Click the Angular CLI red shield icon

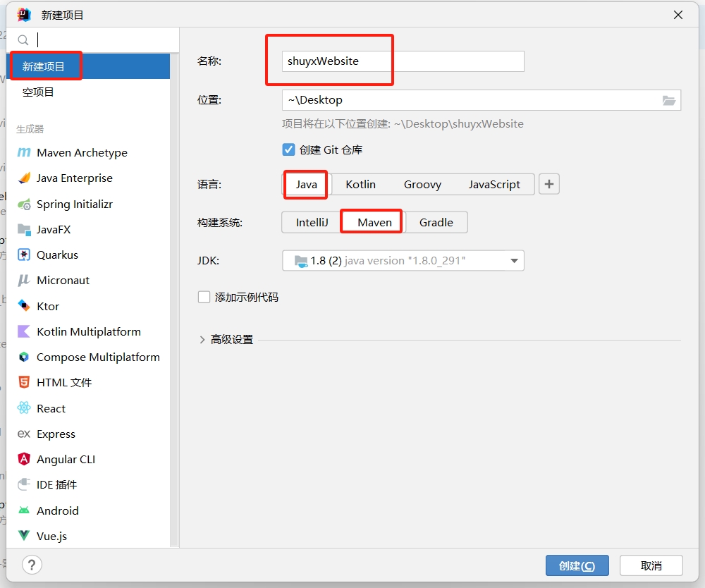click(x=24, y=459)
